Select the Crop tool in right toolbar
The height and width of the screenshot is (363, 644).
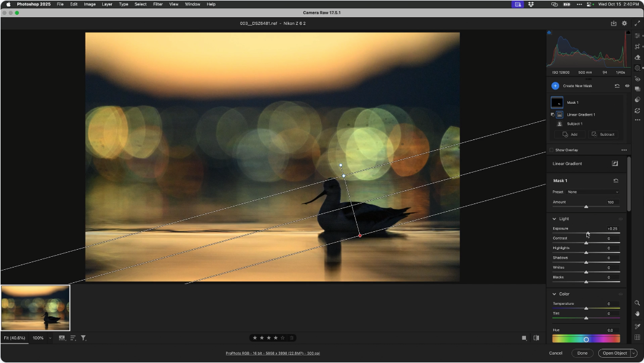(x=637, y=46)
